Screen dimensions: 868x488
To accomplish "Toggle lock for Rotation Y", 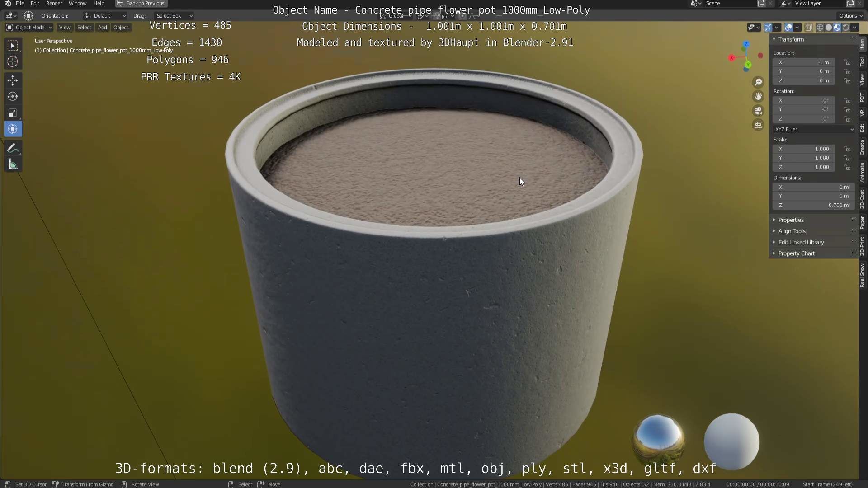I will (x=847, y=110).
